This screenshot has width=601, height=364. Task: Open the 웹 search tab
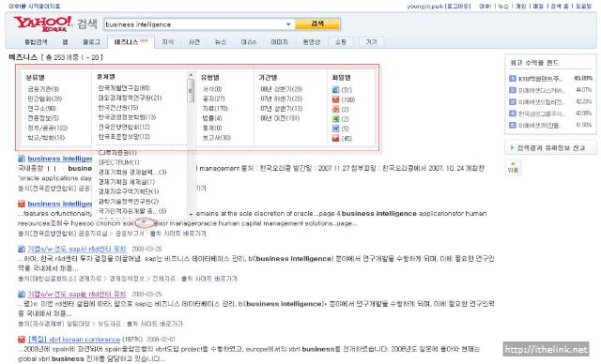(x=65, y=42)
